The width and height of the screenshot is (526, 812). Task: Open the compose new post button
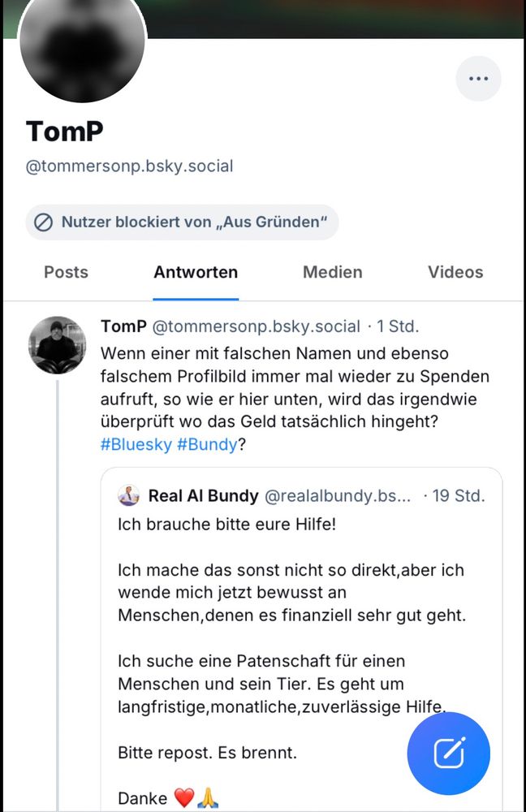448,754
